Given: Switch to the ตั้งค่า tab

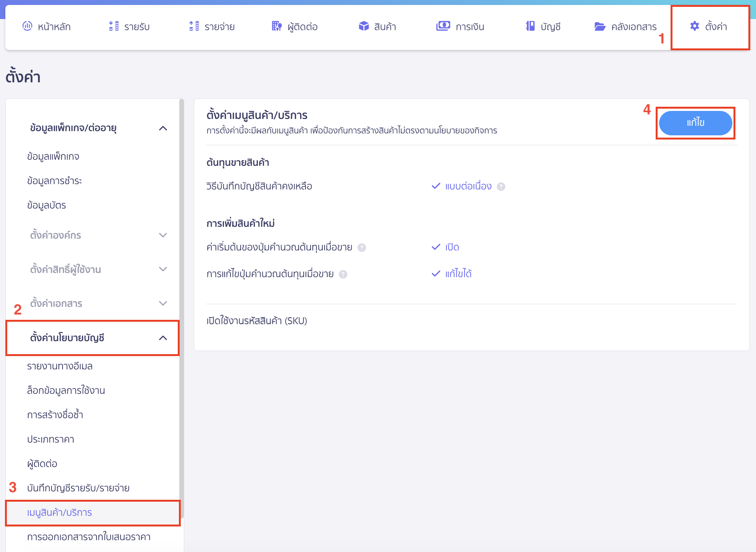Looking at the screenshot, I should tap(710, 27).
